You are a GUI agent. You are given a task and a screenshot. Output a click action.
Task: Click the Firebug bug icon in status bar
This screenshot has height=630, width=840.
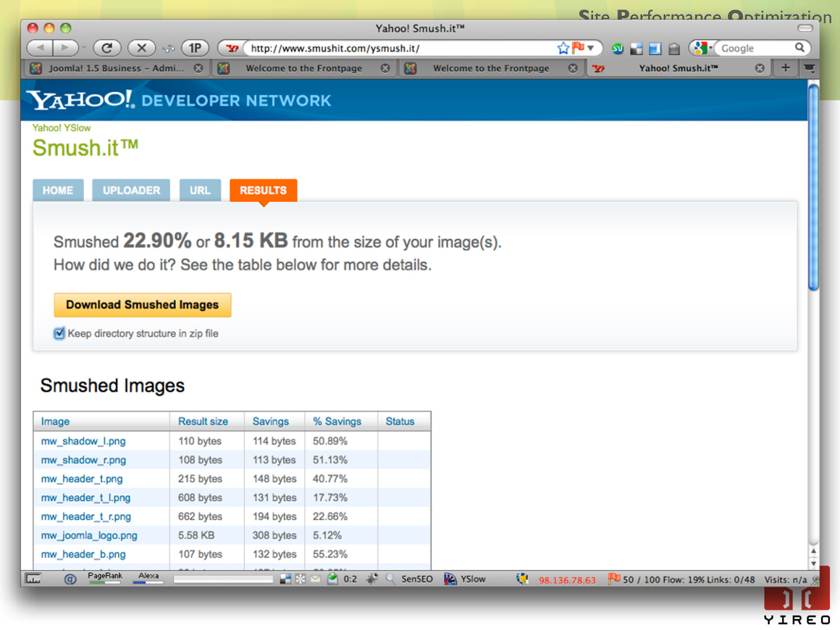tap(372, 579)
